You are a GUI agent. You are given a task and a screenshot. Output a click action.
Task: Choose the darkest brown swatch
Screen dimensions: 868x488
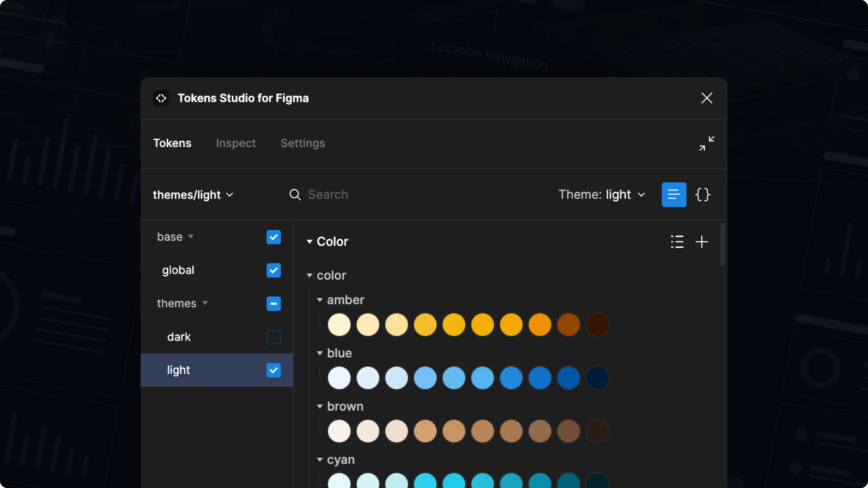pos(597,431)
